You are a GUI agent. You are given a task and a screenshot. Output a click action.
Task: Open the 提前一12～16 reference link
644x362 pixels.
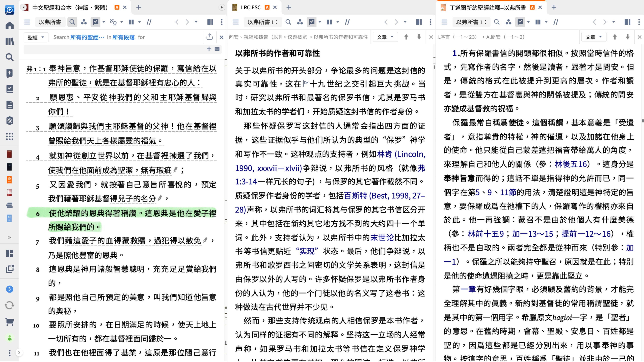point(586,234)
